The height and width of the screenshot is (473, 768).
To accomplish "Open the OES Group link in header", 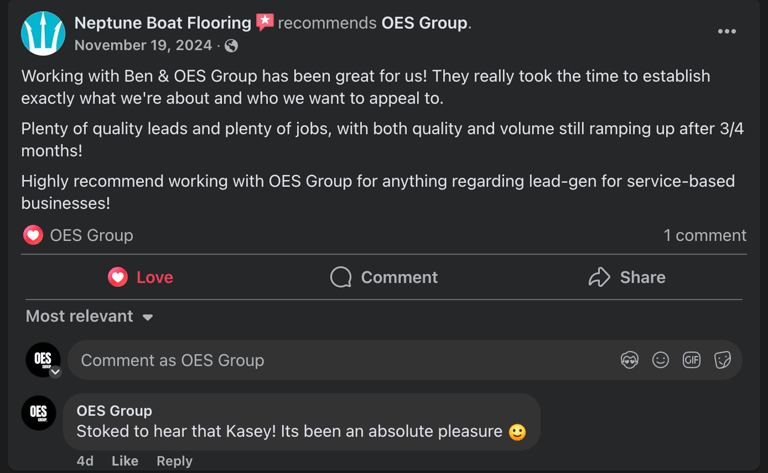I will point(424,22).
